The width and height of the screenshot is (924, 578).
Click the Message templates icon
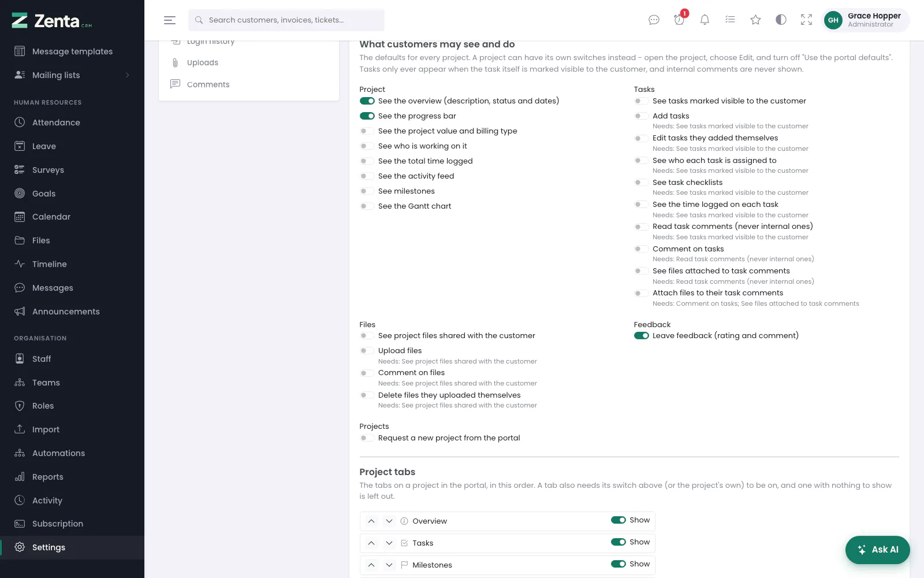20,51
